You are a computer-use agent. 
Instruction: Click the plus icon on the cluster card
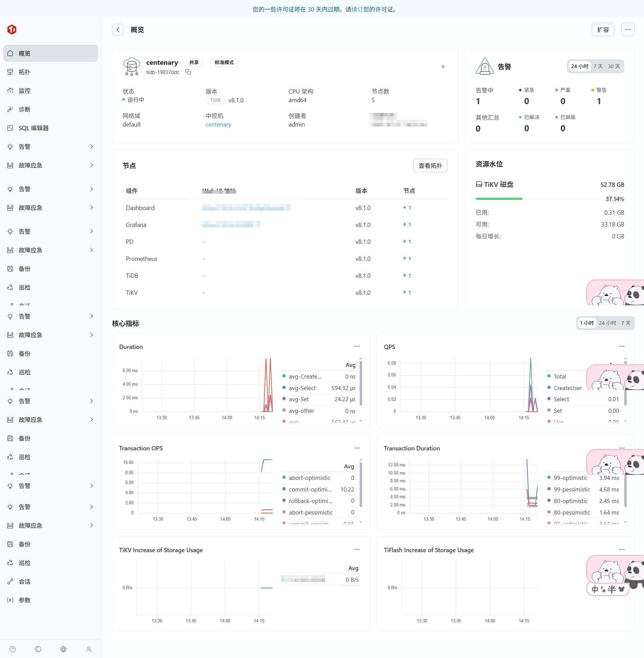click(443, 67)
